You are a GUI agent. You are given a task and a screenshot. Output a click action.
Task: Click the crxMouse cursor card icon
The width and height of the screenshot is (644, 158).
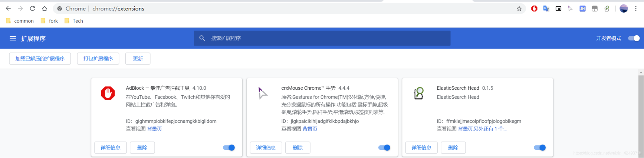pyautogui.click(x=263, y=93)
